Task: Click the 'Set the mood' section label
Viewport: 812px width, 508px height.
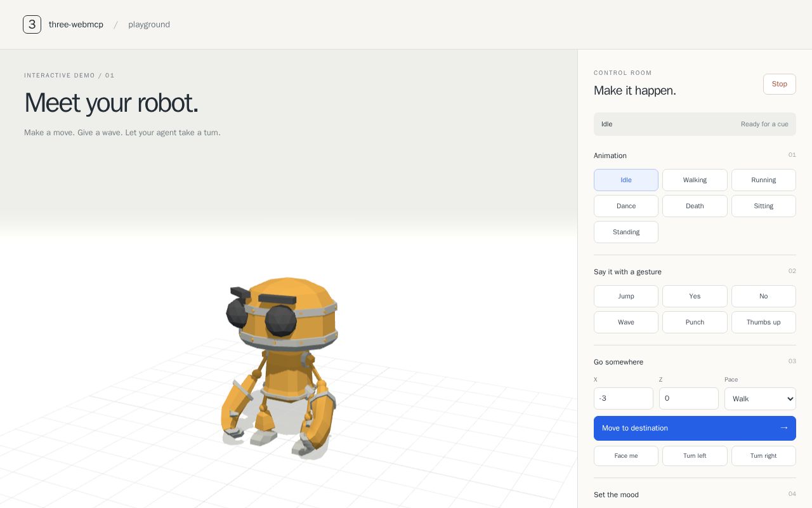Action: point(616,495)
